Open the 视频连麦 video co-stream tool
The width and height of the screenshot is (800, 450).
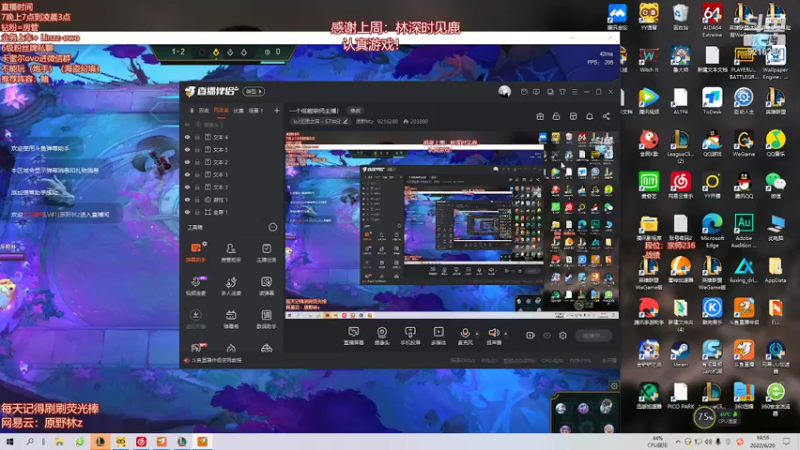coord(195,286)
